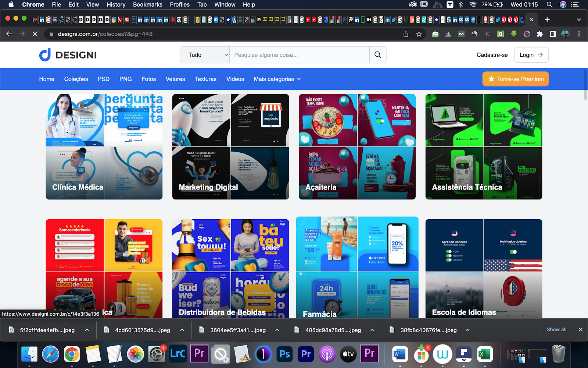This screenshot has height=368, width=588.
Task: Open the Texturas category link
Action: (205, 79)
